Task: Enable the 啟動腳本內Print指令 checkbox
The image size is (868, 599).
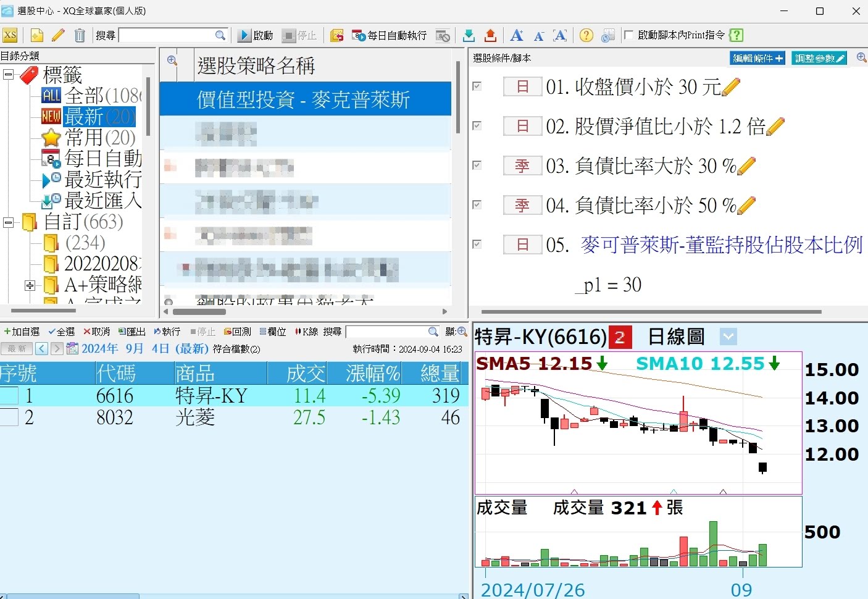Action: pyautogui.click(x=628, y=35)
